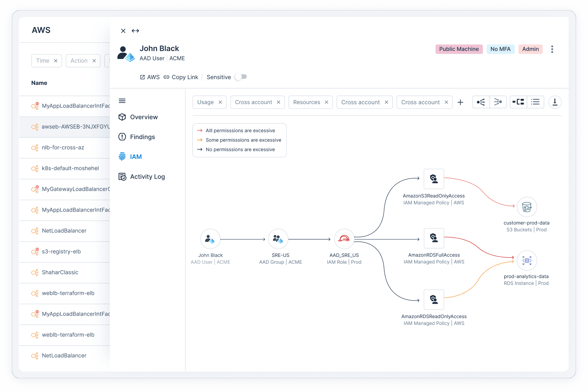
Task: Open the awseb-AWSEB-3NJXFGYU row
Action: coord(65,127)
